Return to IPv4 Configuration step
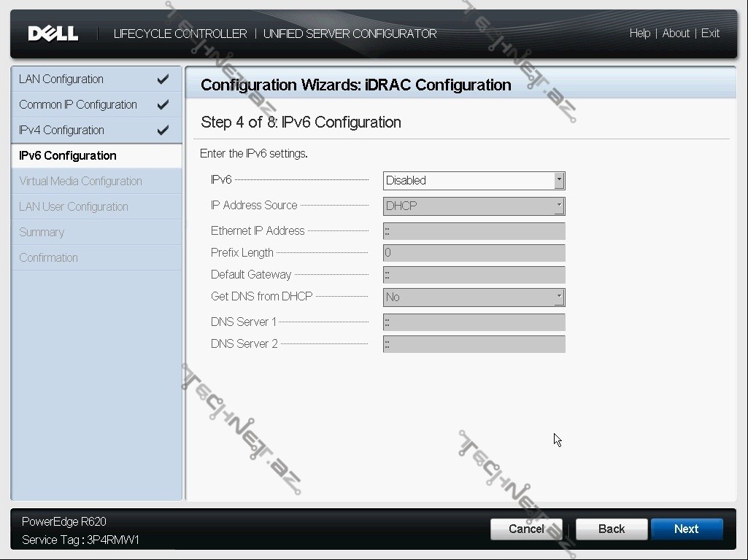Viewport: 748px width, 560px height. click(x=61, y=130)
